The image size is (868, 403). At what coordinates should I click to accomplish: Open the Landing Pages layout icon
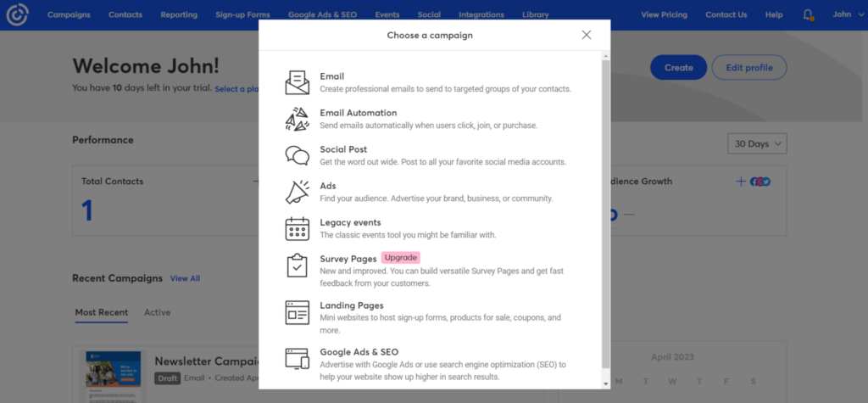(298, 311)
